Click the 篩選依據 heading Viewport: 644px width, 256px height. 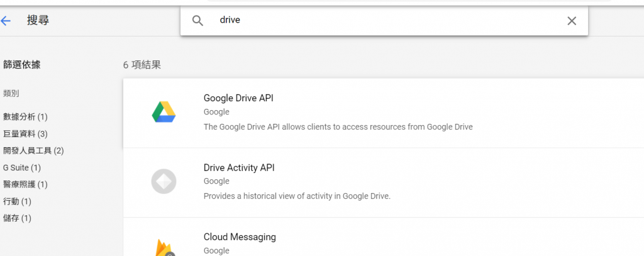tap(22, 65)
